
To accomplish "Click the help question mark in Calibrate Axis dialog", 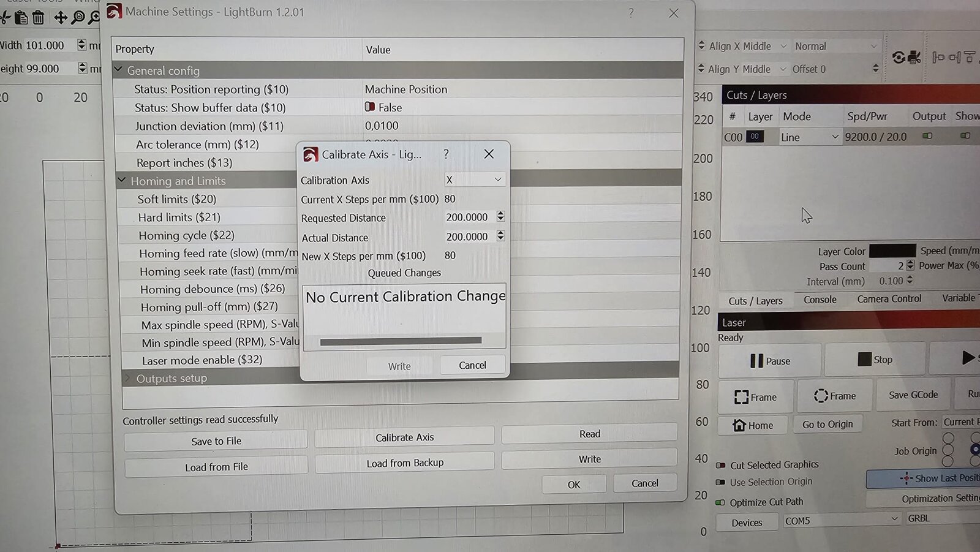I will tap(446, 154).
